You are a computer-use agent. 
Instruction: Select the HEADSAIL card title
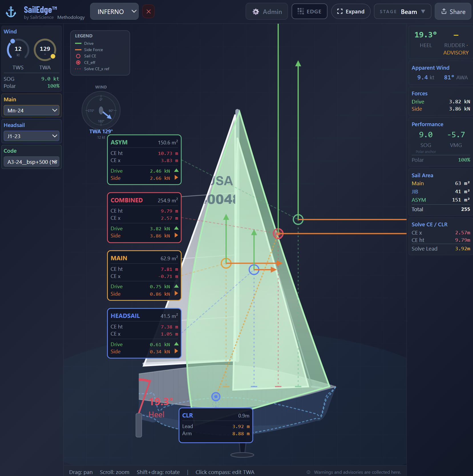pyautogui.click(x=125, y=316)
